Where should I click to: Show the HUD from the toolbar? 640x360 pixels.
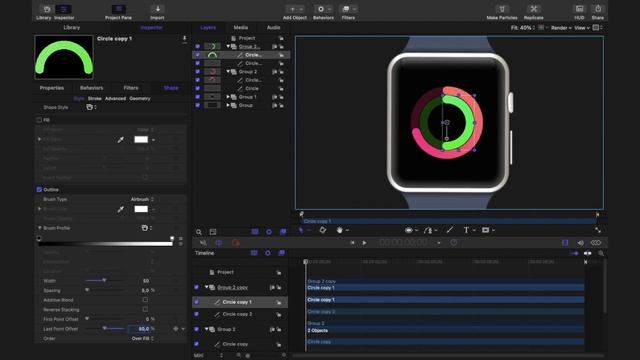click(579, 9)
